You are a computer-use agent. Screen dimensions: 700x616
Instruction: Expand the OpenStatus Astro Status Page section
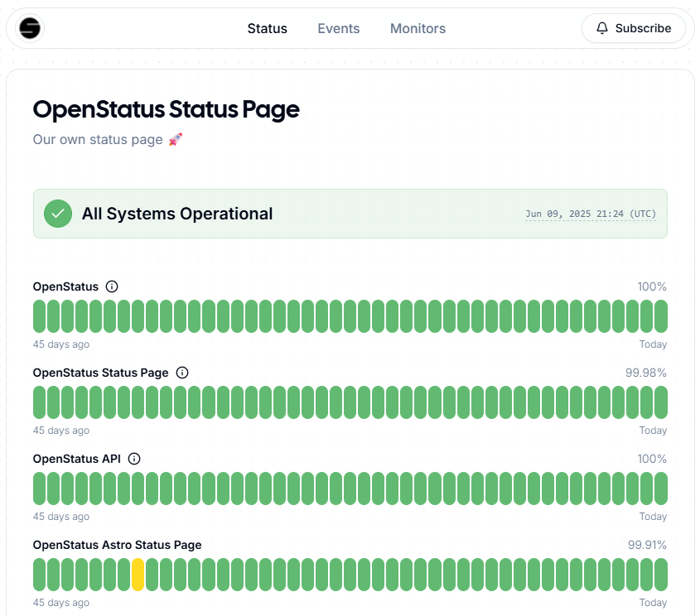pos(116,545)
